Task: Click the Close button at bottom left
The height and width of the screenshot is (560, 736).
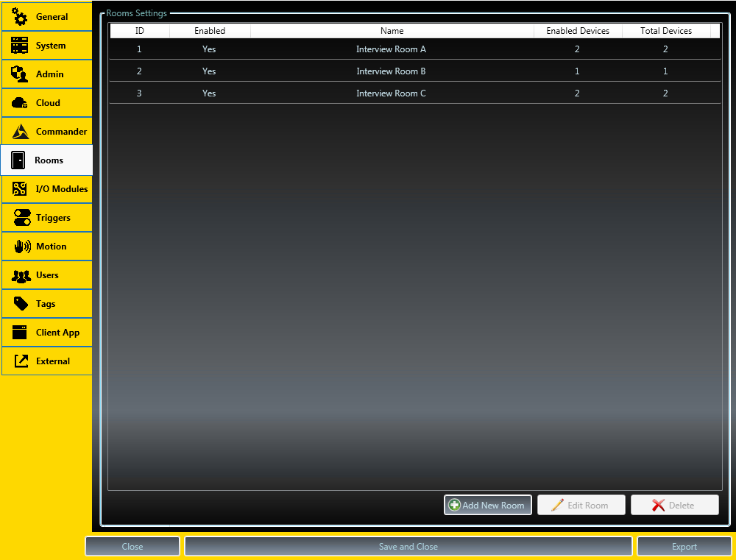Action: (x=132, y=546)
